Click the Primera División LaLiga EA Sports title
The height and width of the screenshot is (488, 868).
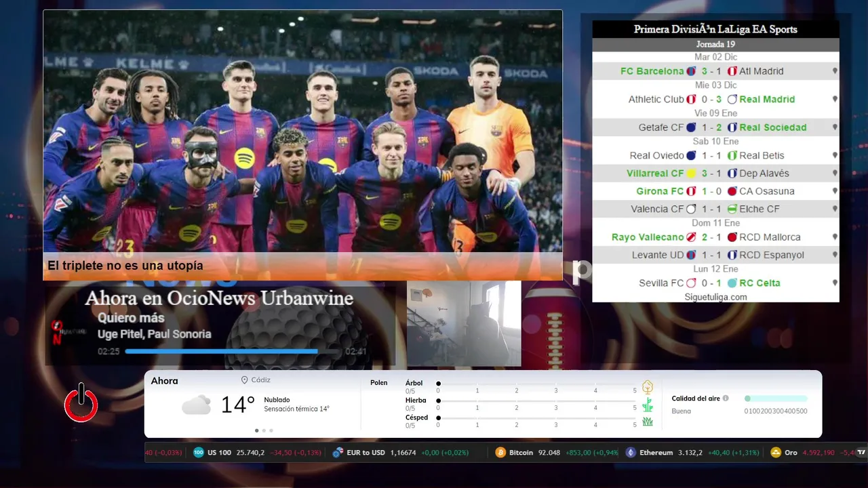coord(715,29)
